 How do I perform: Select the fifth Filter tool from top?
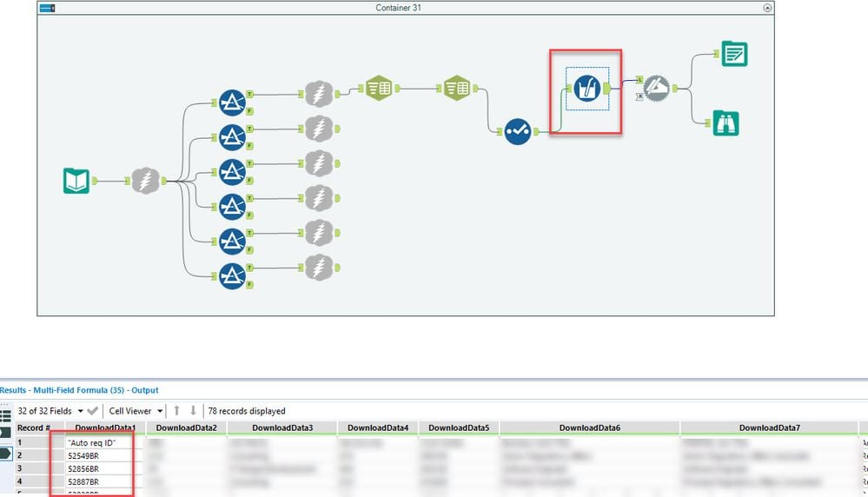(x=233, y=242)
